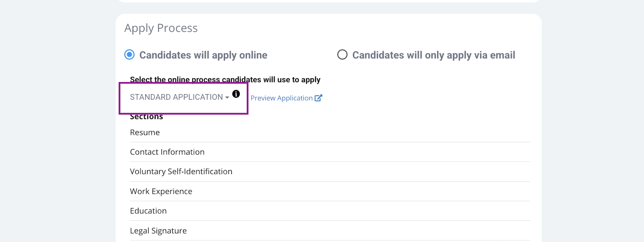
Task: Choose the Voluntary Self-Identification section
Action: [330, 172]
